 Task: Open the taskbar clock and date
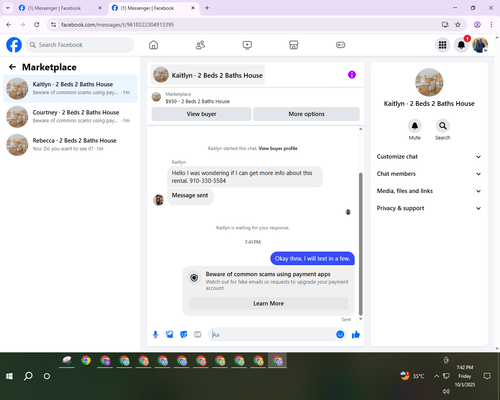(465, 376)
